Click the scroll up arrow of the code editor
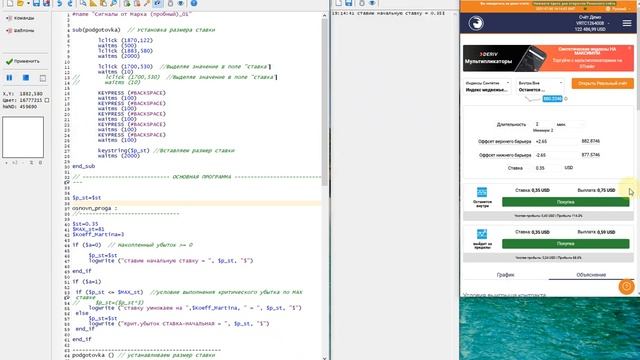The width and height of the screenshot is (640, 360). click(325, 15)
